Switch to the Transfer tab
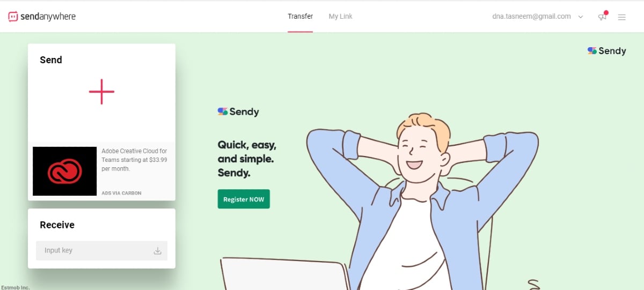The width and height of the screenshot is (644, 290). (x=300, y=17)
